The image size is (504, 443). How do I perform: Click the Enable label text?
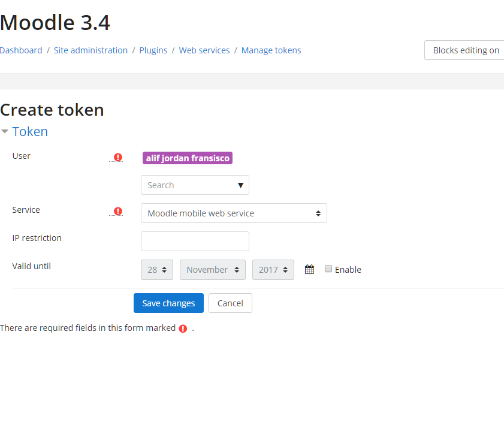348,270
